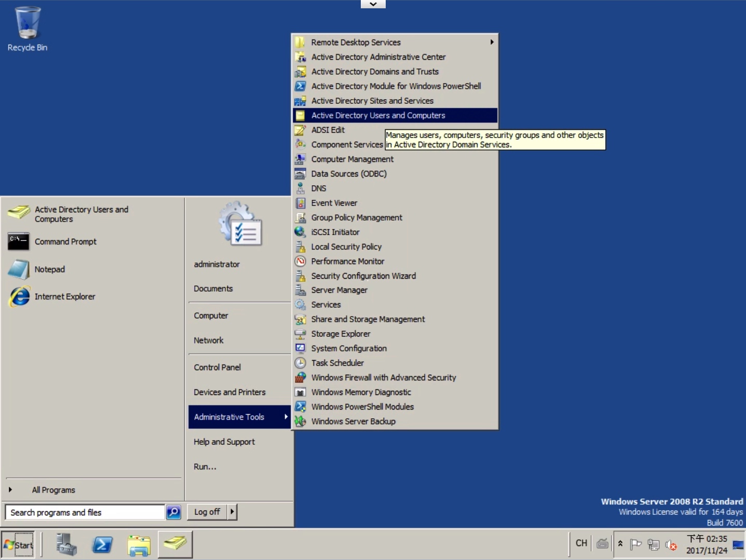Open pinned Active Directory Users and Computers
The height and width of the screenshot is (560, 746).
point(93,214)
